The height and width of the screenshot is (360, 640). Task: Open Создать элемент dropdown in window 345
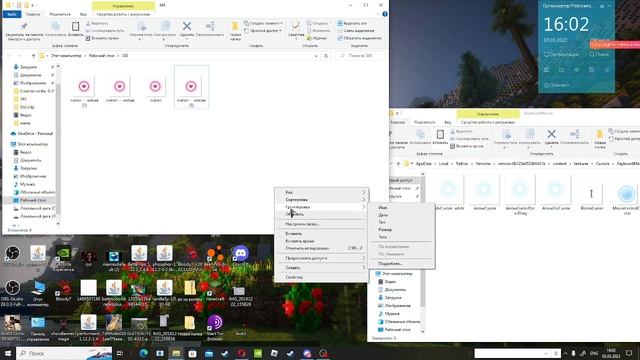click(264, 24)
